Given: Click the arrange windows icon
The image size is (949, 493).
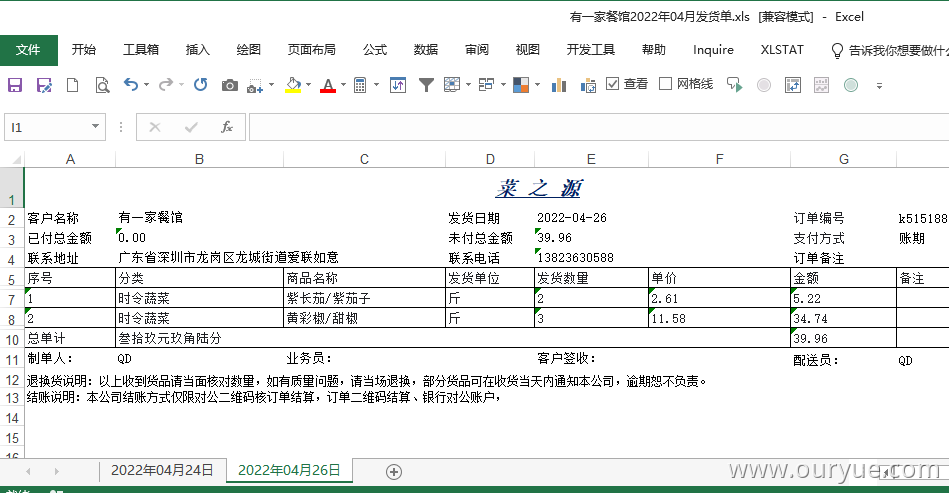Looking at the screenshot, I should [x=486, y=85].
